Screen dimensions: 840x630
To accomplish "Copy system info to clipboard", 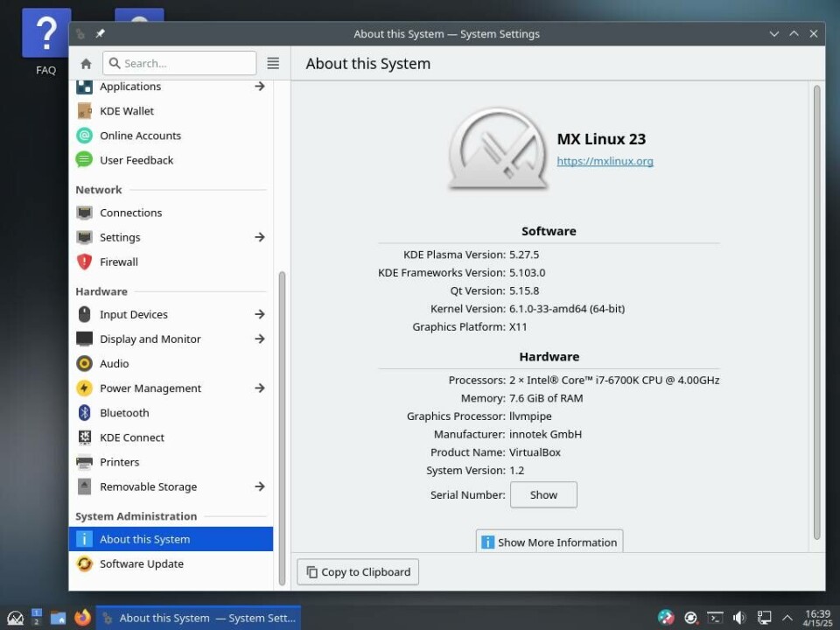I will pyautogui.click(x=358, y=572).
